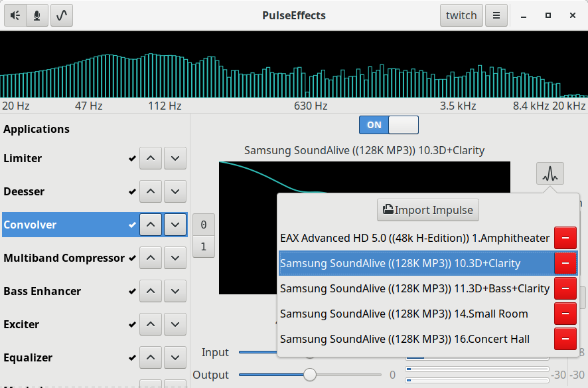Move Convolver down in effects order
Screen dimensions: 588x388
(175, 225)
